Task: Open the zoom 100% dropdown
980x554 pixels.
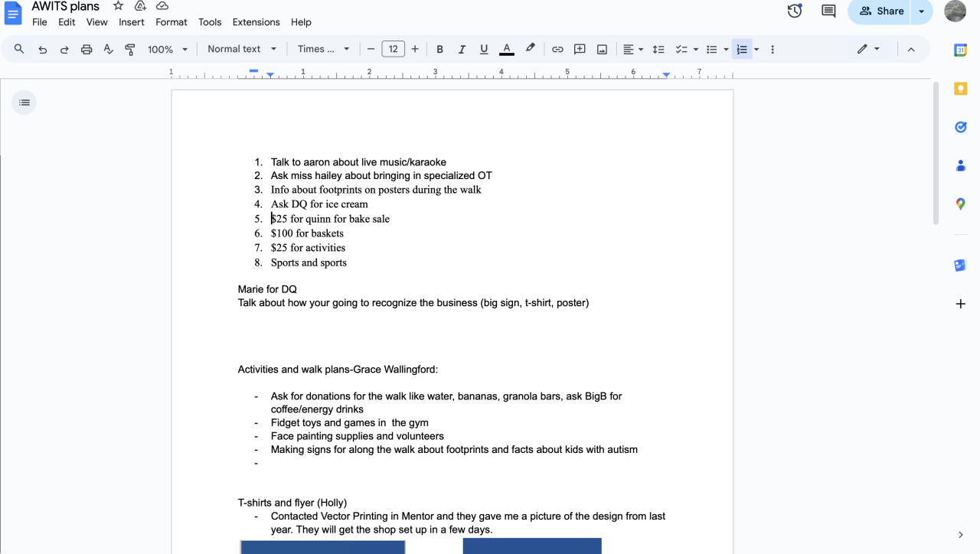Action: point(168,49)
